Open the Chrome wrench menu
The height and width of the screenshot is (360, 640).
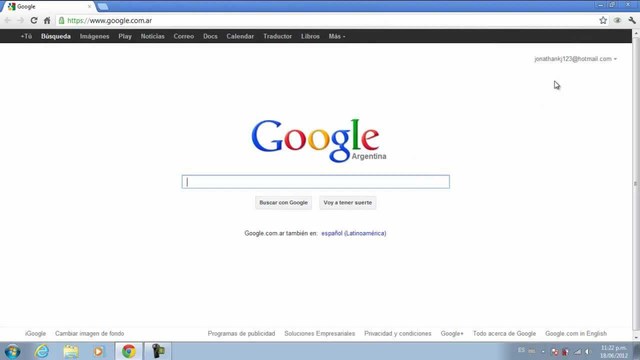coord(632,20)
